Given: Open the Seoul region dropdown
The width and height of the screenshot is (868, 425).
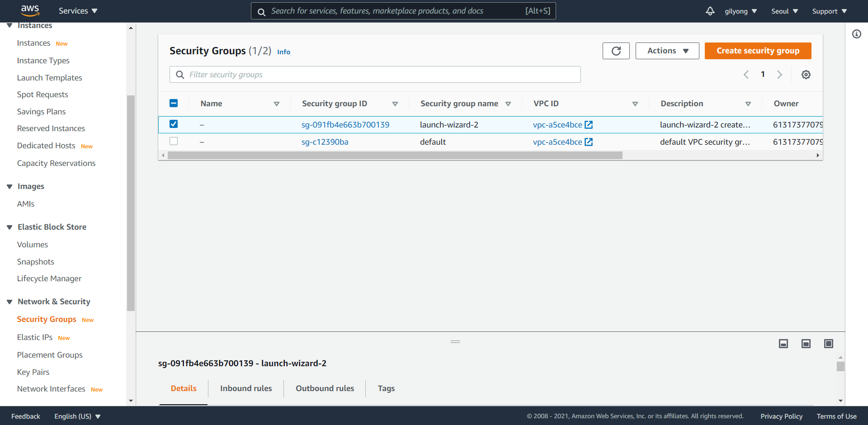Looking at the screenshot, I should 784,11.
